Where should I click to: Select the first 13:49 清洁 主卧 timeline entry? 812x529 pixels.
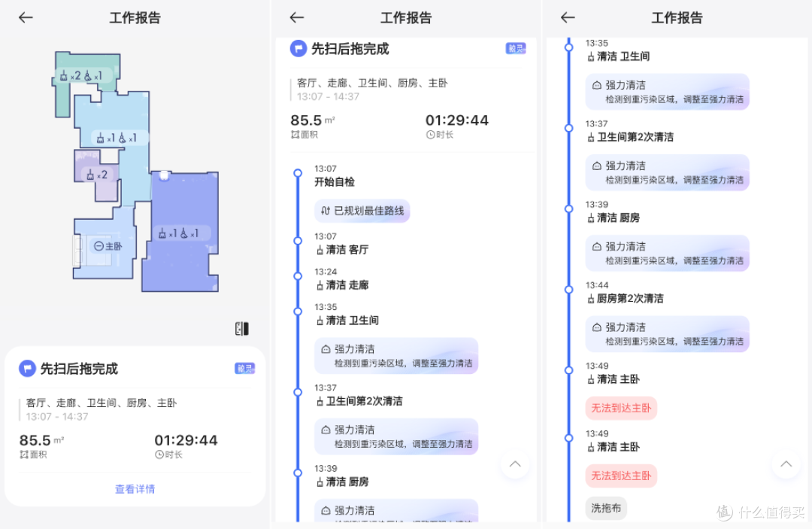point(614,373)
